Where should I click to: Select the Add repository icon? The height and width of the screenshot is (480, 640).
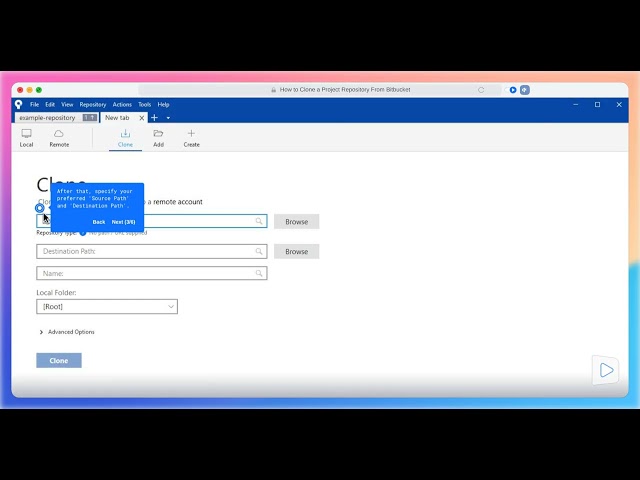coord(158,138)
